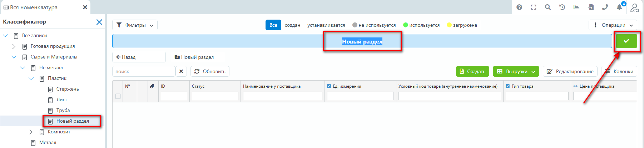Toggle fullscreen mode icon in top bar

(x=534, y=7)
